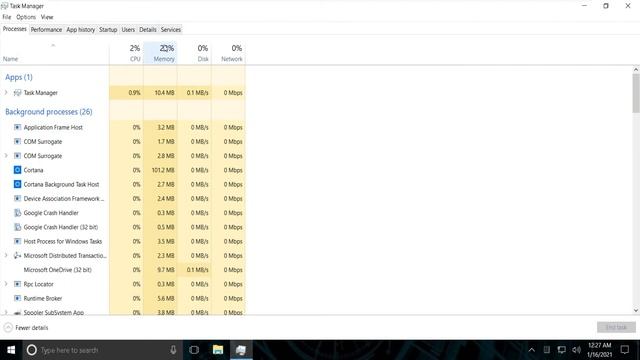Click the Type here to search box
Image resolution: width=640 pixels, height=360 pixels.
click(102, 350)
